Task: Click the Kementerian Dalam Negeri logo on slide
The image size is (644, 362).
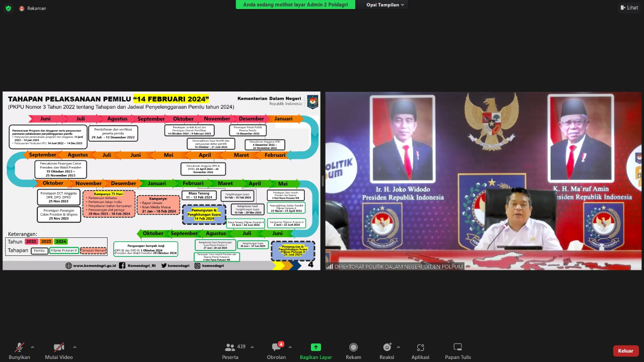Action: pos(312,101)
